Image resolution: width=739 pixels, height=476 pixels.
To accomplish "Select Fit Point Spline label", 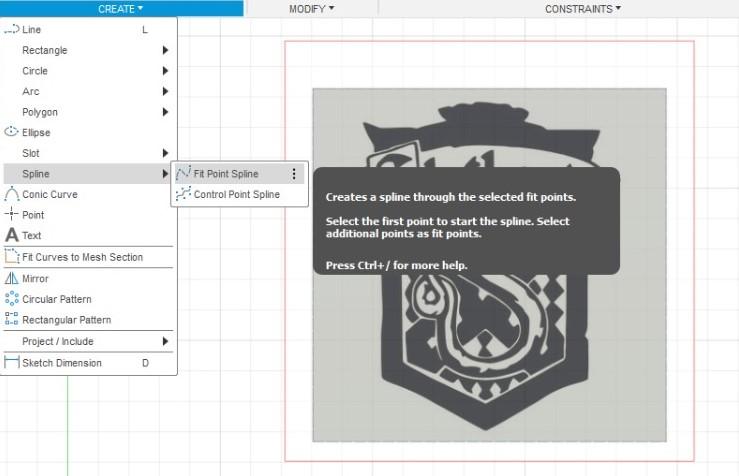I will 226,173.
